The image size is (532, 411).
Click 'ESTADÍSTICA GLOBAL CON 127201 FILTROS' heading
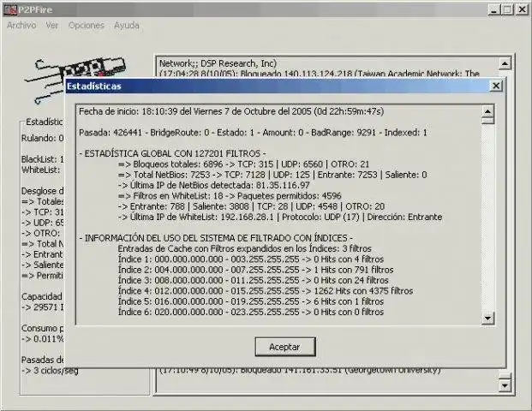pyautogui.click(x=173, y=153)
